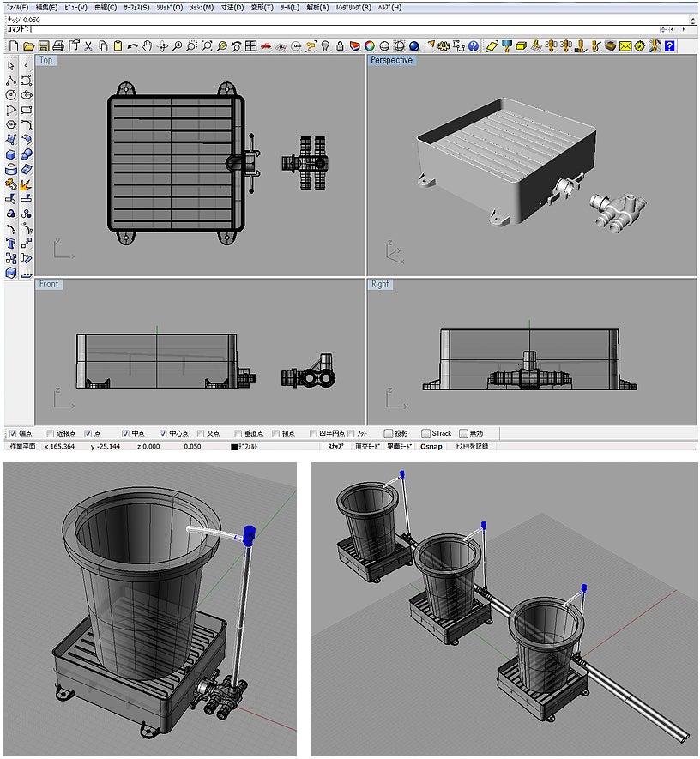700x759 pixels.
Task: Open the four-viewport layout icon
Action: click(x=250, y=45)
